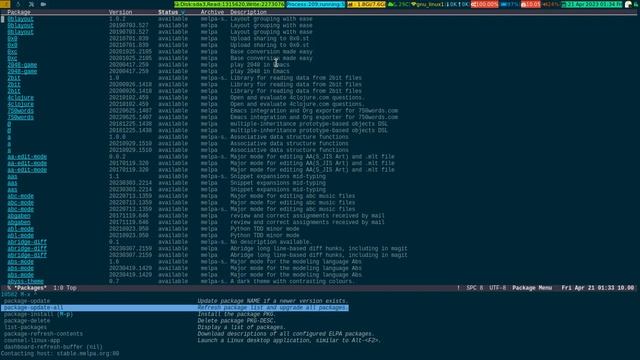This screenshot has height=360, width=640.
Task: Click 'Contacting host: stable.melpa.org:80' echo message
Action: pos(60,354)
